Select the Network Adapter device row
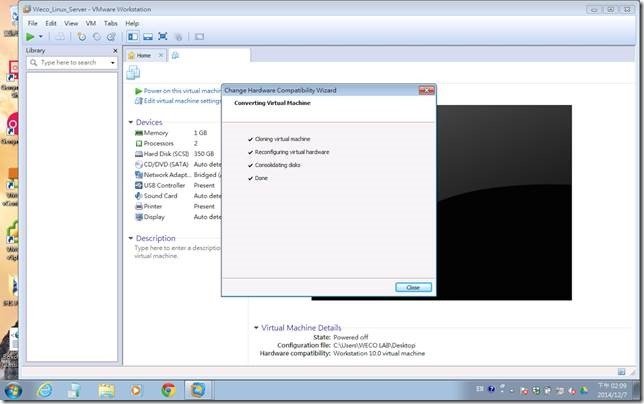644x404 pixels. point(177,175)
